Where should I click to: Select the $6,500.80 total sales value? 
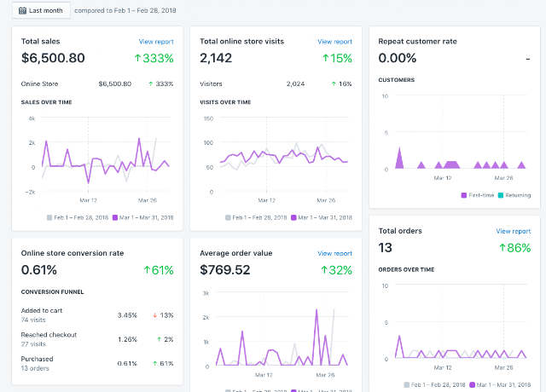pyautogui.click(x=53, y=58)
